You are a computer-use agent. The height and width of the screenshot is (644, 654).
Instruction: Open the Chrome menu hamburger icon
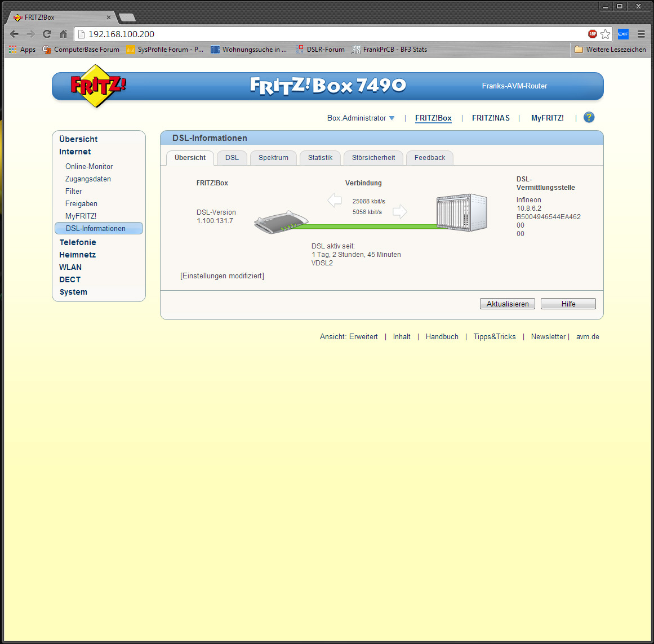coord(641,34)
